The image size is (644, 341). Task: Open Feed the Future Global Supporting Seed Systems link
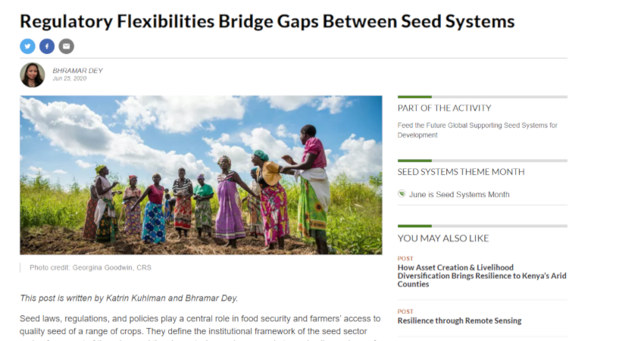pos(477,130)
